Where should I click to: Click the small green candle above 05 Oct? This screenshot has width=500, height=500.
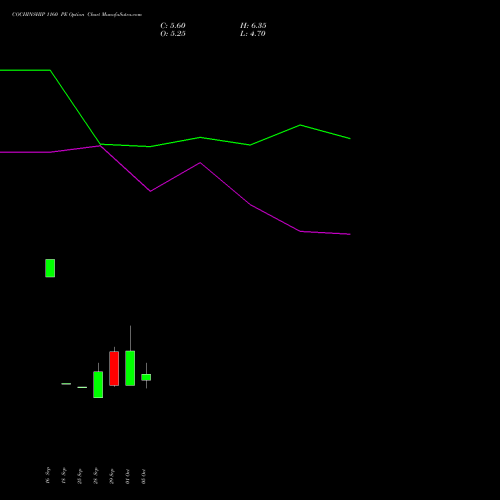point(146,377)
